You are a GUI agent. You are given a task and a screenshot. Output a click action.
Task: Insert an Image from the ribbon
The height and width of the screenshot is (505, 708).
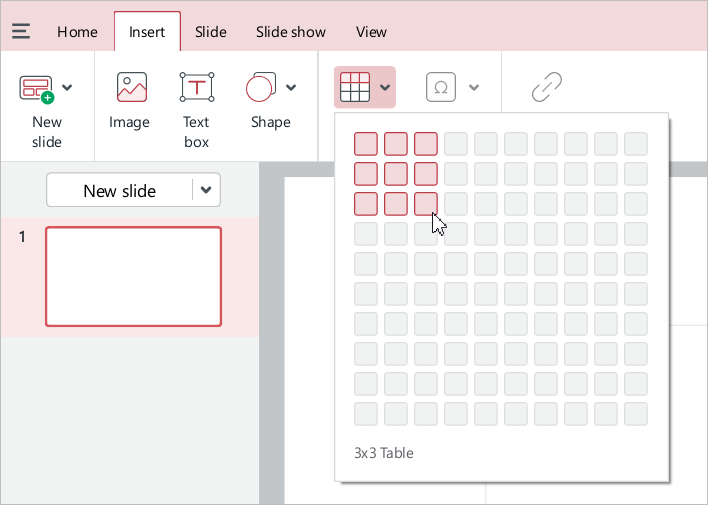point(131,88)
